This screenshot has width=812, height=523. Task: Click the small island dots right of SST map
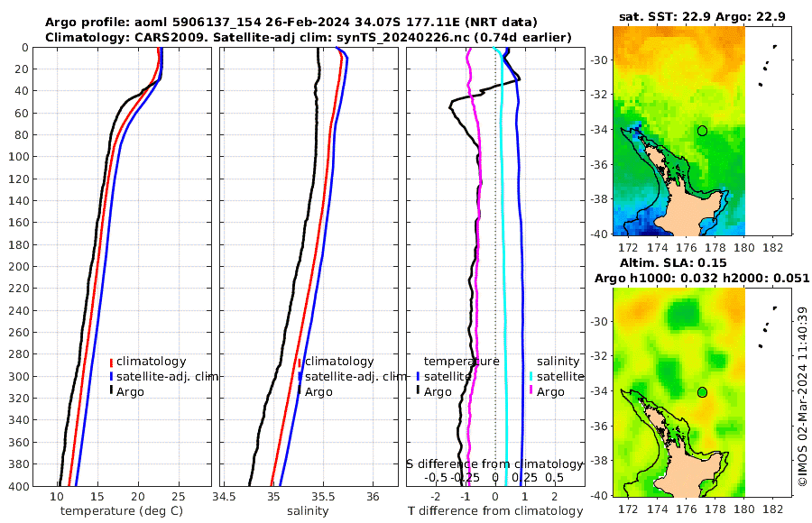[x=766, y=66]
